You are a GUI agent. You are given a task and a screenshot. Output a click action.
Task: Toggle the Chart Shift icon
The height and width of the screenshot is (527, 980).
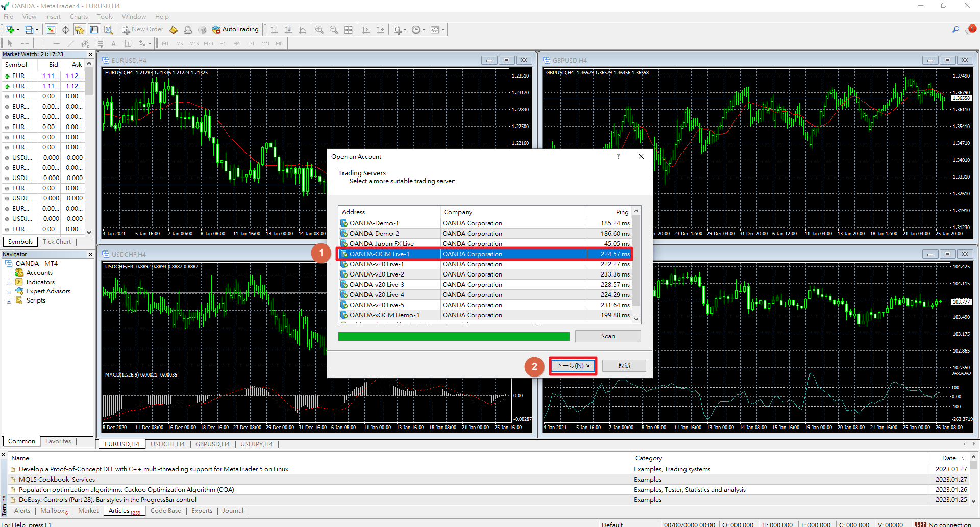pyautogui.click(x=380, y=30)
